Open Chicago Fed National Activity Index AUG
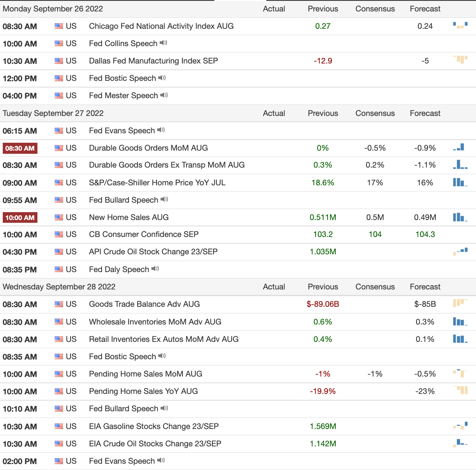Screen dimensions: 476x470 pyautogui.click(x=161, y=26)
